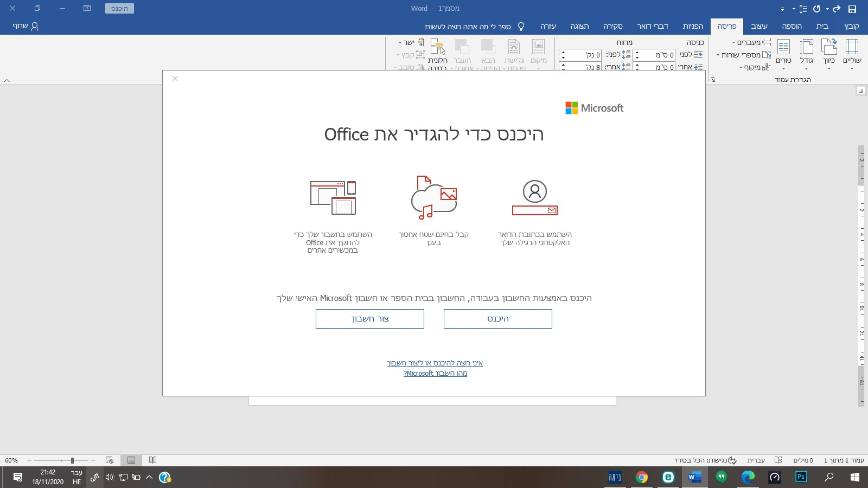Viewport: 868px width, 488px height.
Task: Click the Sign in (היכנס) button in the dialog
Action: tap(498, 319)
